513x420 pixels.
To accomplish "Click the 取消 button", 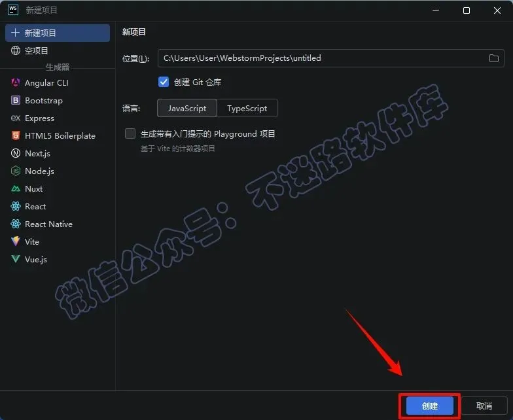I will pyautogui.click(x=484, y=406).
